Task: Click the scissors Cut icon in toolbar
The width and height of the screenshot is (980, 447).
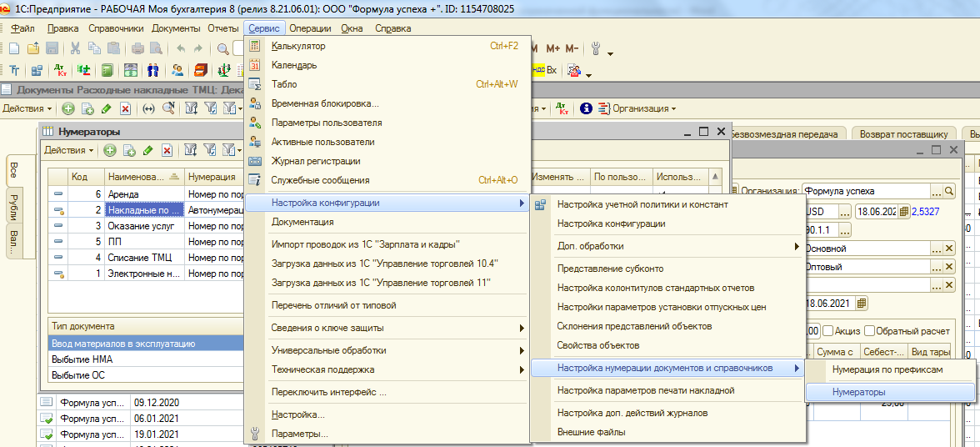Action: click(x=76, y=48)
